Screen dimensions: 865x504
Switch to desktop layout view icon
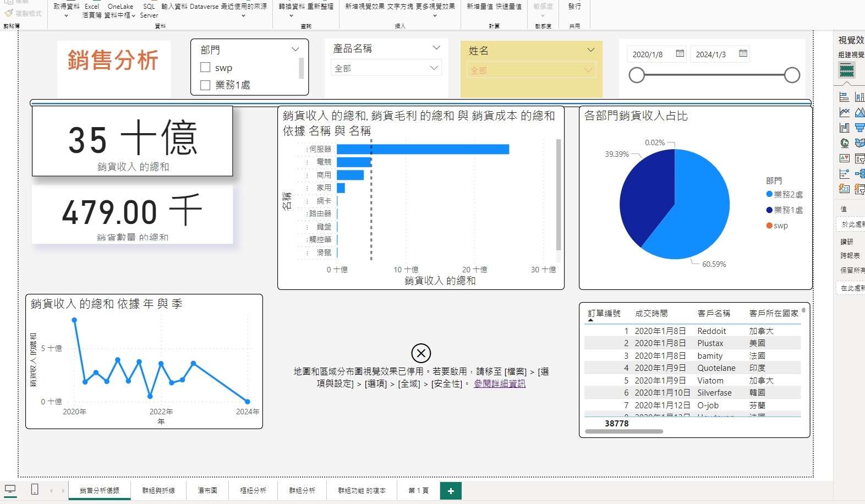click(x=10, y=490)
